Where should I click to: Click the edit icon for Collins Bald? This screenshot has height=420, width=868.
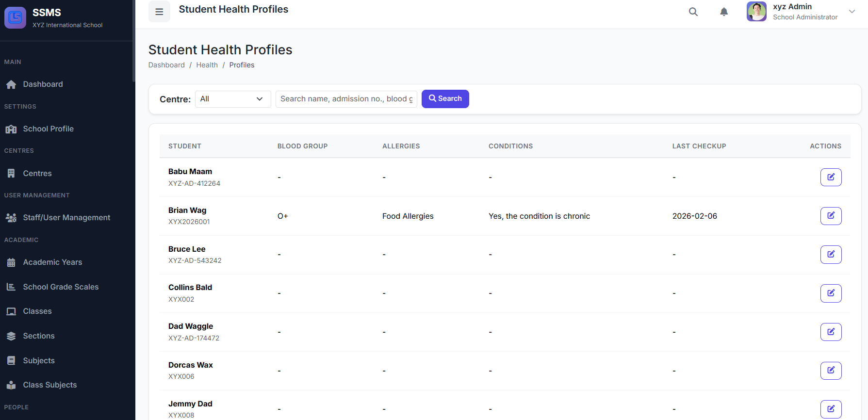point(831,293)
